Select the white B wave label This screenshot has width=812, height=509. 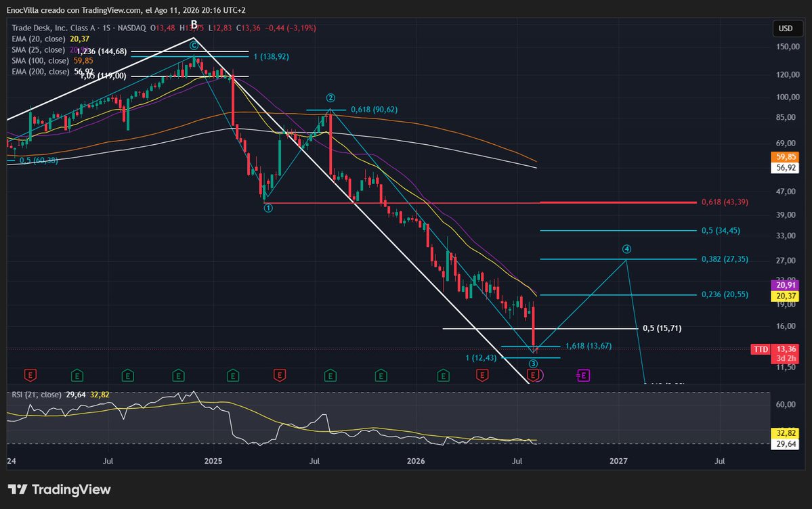point(194,24)
